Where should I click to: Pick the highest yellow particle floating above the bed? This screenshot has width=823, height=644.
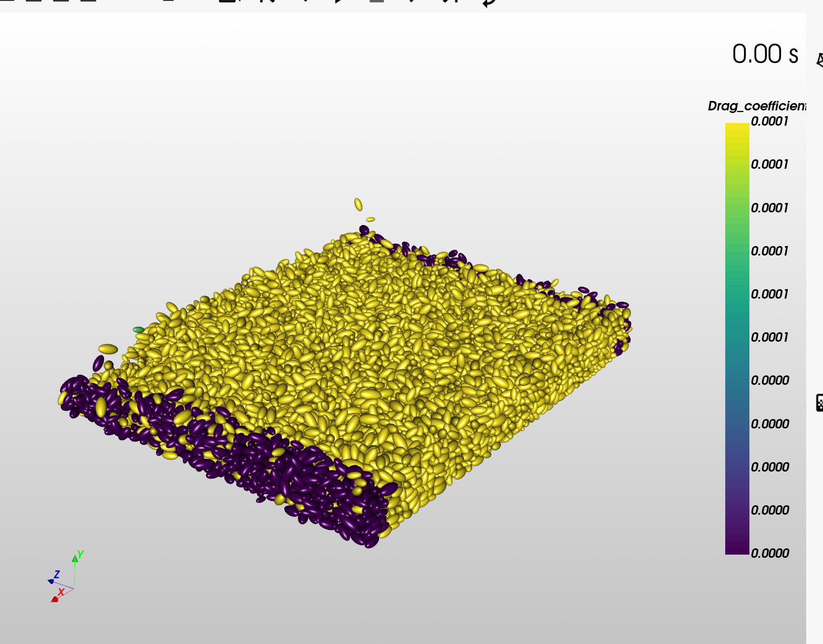tap(358, 205)
